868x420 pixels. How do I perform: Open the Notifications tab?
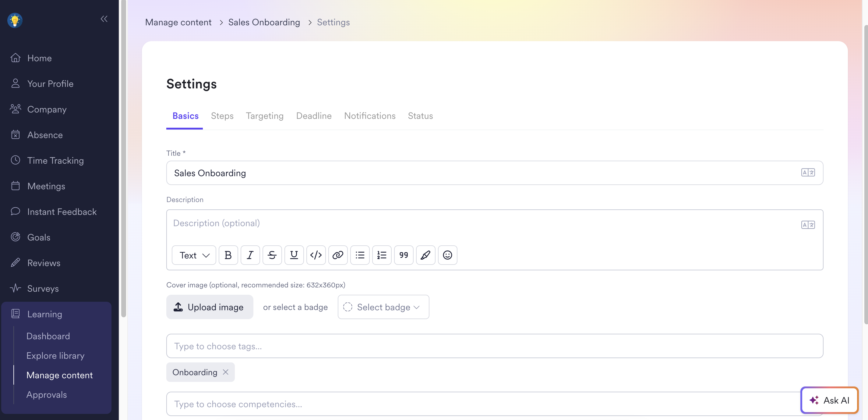click(370, 116)
